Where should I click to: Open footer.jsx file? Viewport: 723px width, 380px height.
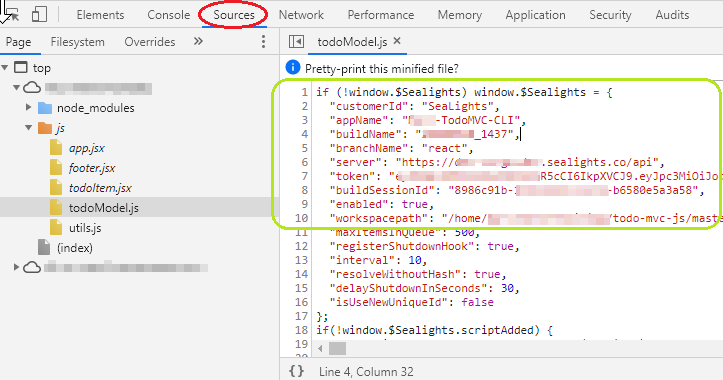click(x=92, y=168)
